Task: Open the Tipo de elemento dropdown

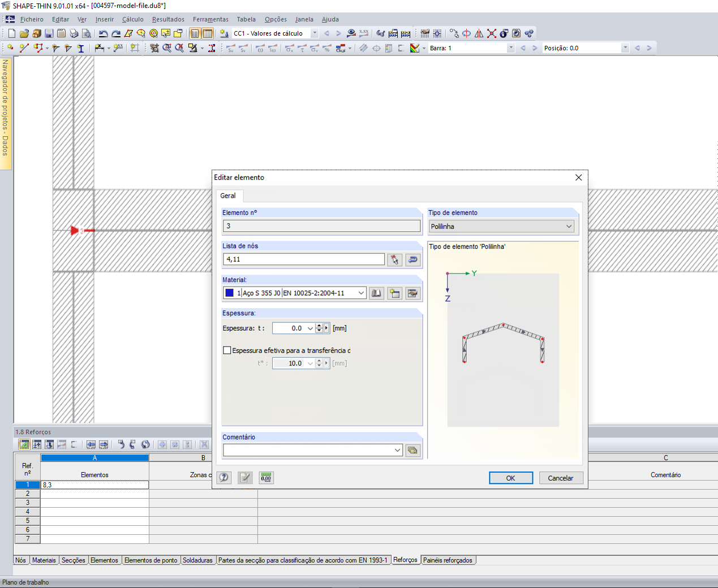Action: (569, 226)
